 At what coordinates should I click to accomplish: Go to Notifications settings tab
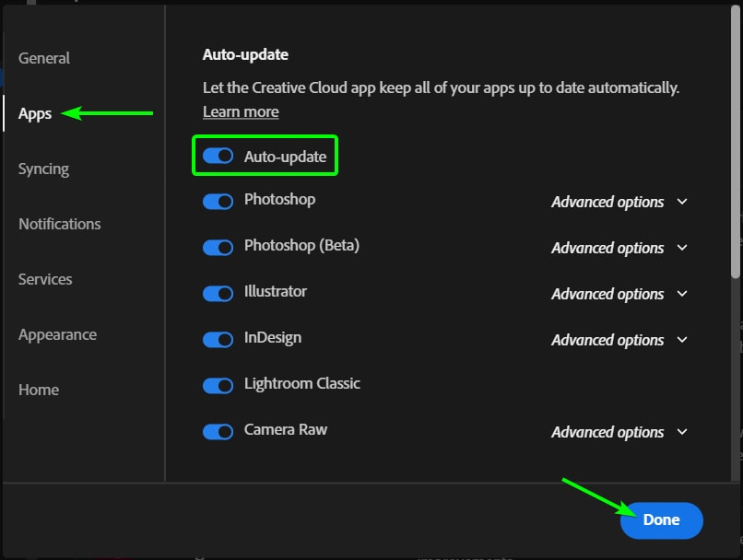[60, 224]
